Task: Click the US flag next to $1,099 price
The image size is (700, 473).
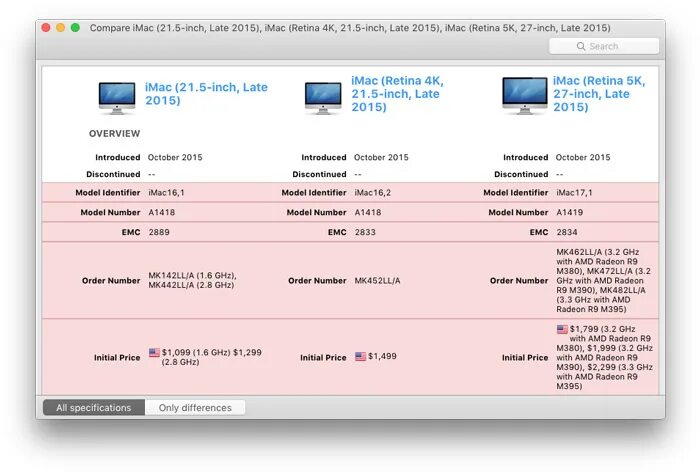Action: [x=154, y=353]
